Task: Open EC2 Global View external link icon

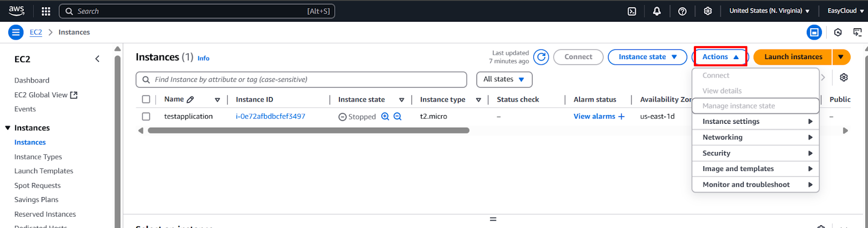Action: click(x=74, y=95)
